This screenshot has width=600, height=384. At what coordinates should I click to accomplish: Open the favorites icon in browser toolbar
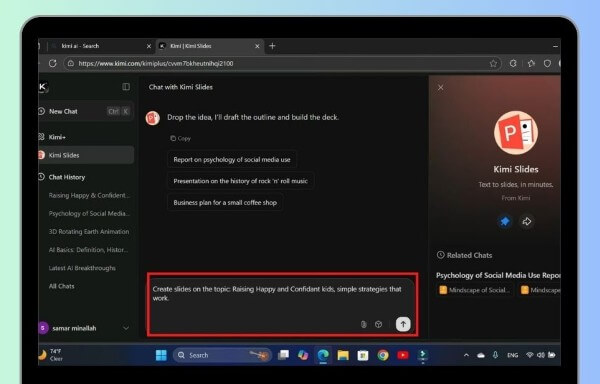[x=531, y=63]
